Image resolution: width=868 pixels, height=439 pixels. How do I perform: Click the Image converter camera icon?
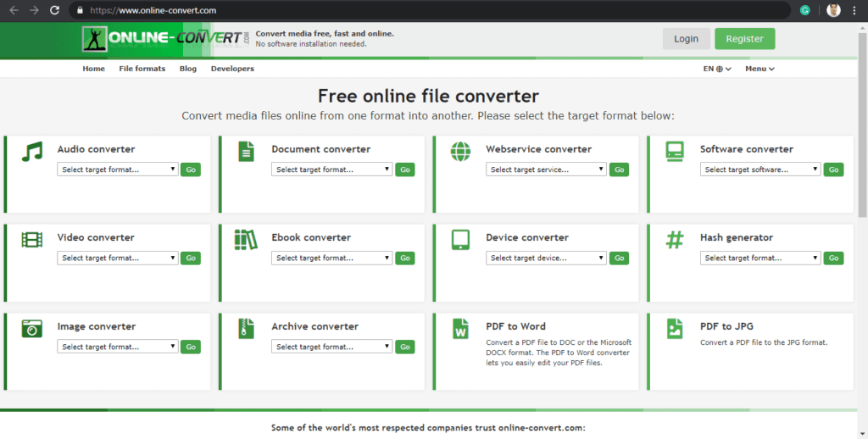tap(32, 329)
